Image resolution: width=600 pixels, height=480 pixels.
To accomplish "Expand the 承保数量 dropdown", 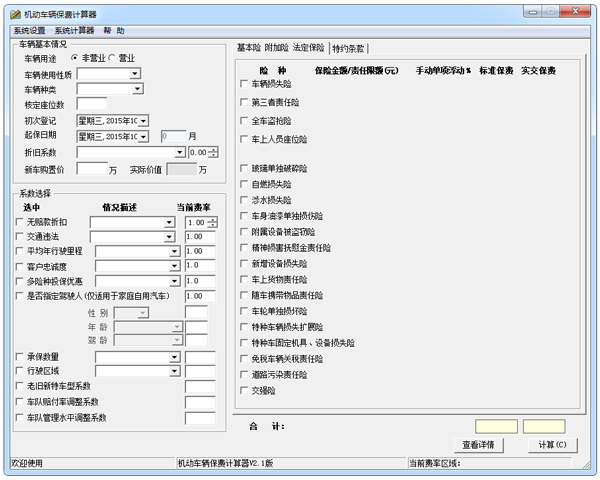I will [174, 357].
